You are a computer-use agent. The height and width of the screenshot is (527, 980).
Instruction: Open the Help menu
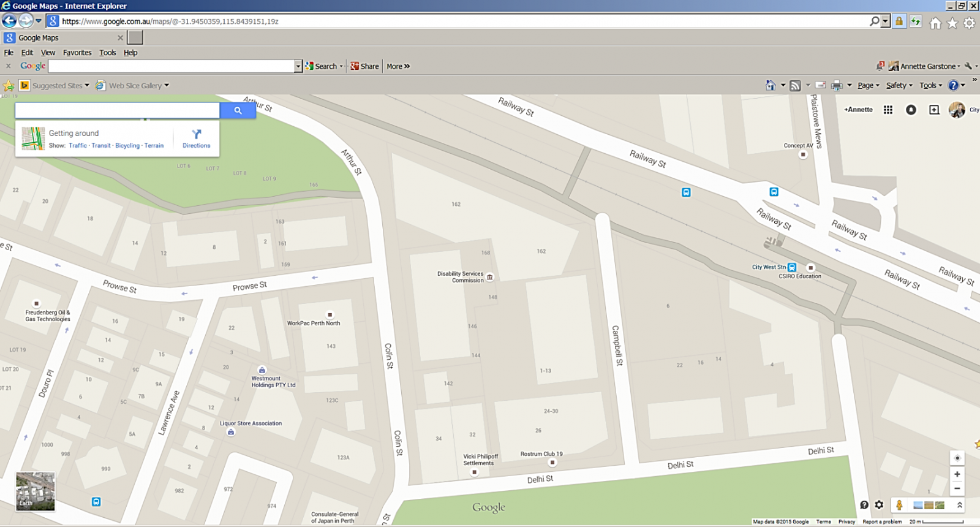[130, 53]
